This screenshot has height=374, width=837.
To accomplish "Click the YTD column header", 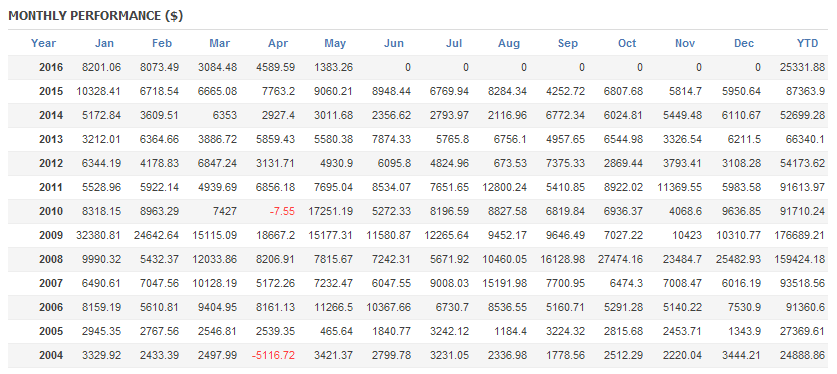I will (x=807, y=44).
